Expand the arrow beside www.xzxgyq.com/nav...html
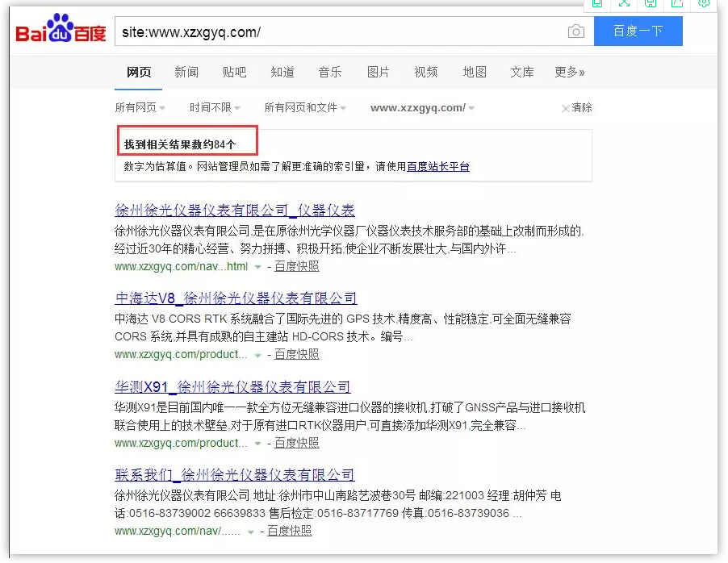 pyautogui.click(x=257, y=267)
